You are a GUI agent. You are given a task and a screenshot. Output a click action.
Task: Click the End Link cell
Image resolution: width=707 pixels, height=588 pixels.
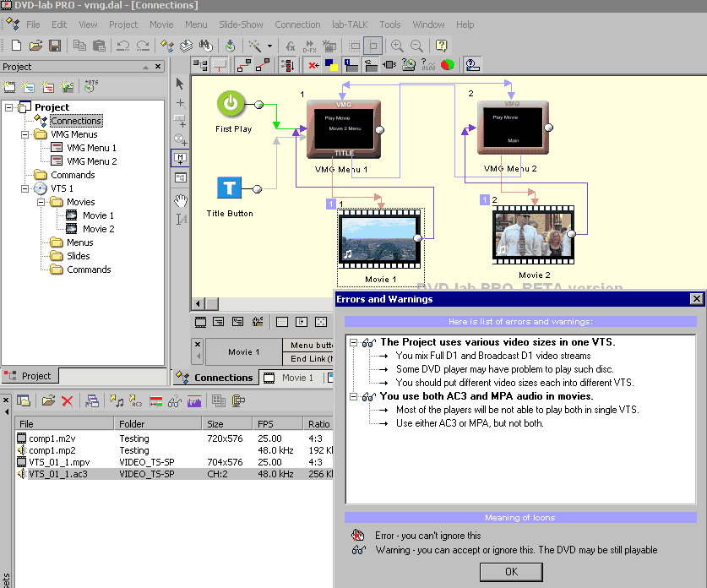[308, 358]
